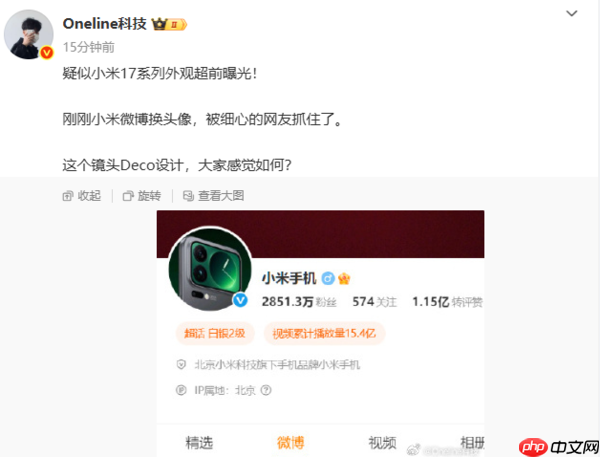The image size is (600, 457).
Task: Open Oneline科技 profile avatar
Action: click(x=29, y=34)
